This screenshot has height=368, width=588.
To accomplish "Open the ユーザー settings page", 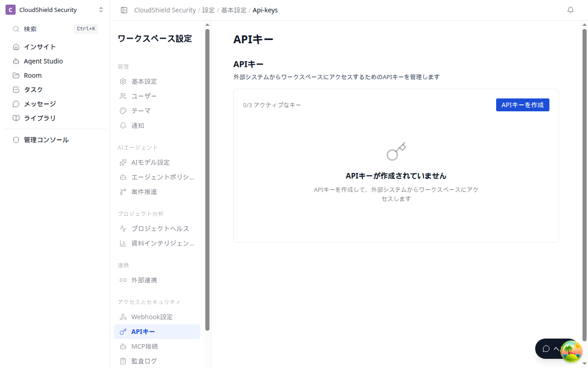I will (157, 96).
